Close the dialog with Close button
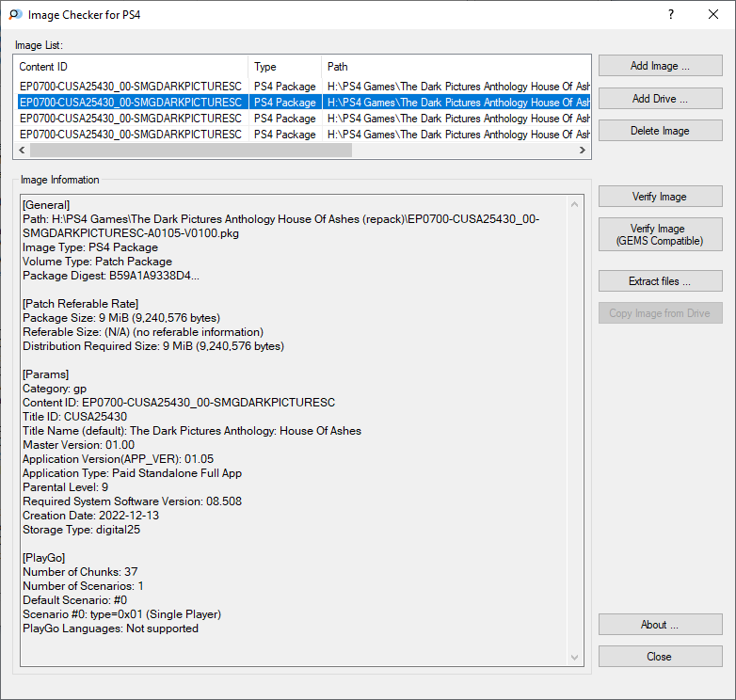 tap(660, 657)
